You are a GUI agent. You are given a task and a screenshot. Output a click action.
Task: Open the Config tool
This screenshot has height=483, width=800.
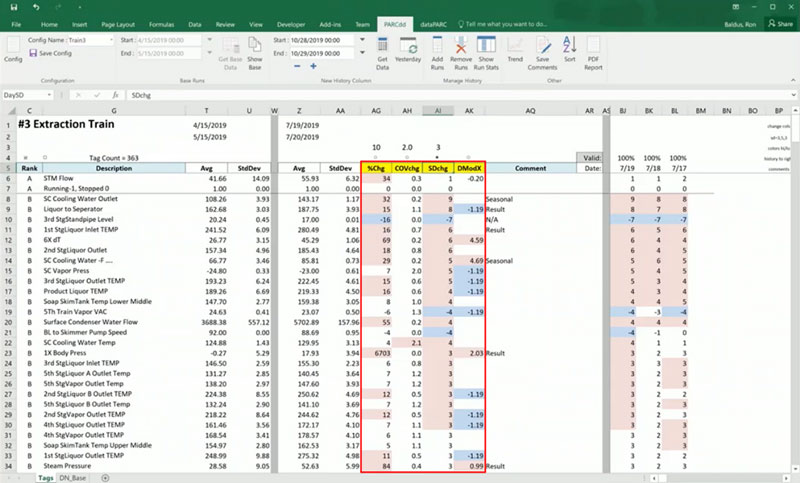click(x=13, y=50)
